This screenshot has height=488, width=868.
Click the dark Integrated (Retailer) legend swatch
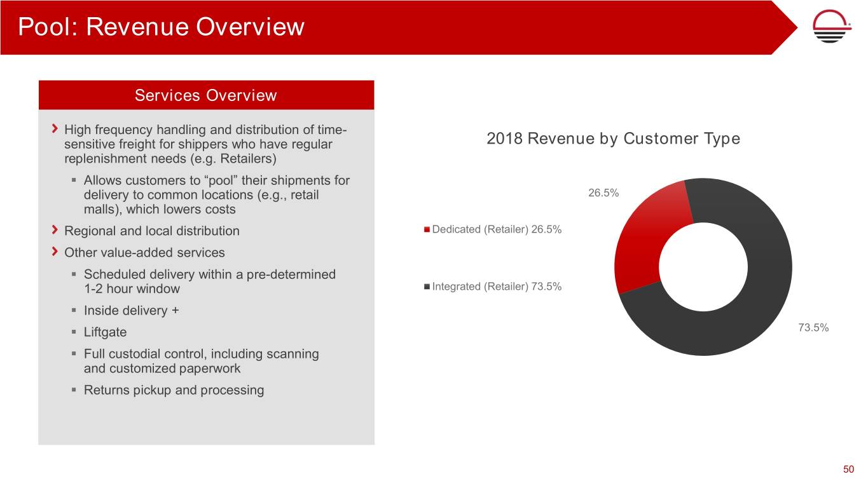pos(427,287)
